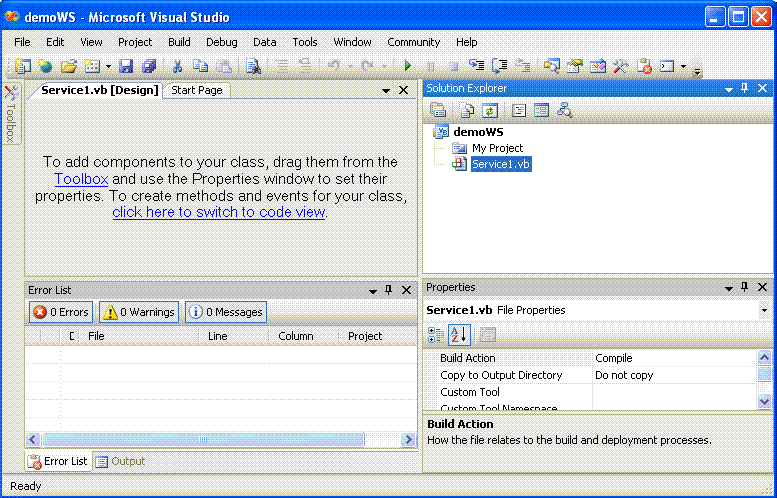Image resolution: width=777 pixels, height=498 pixels.
Task: Toggle auto-hide pin on Properties panel
Action: click(x=744, y=287)
